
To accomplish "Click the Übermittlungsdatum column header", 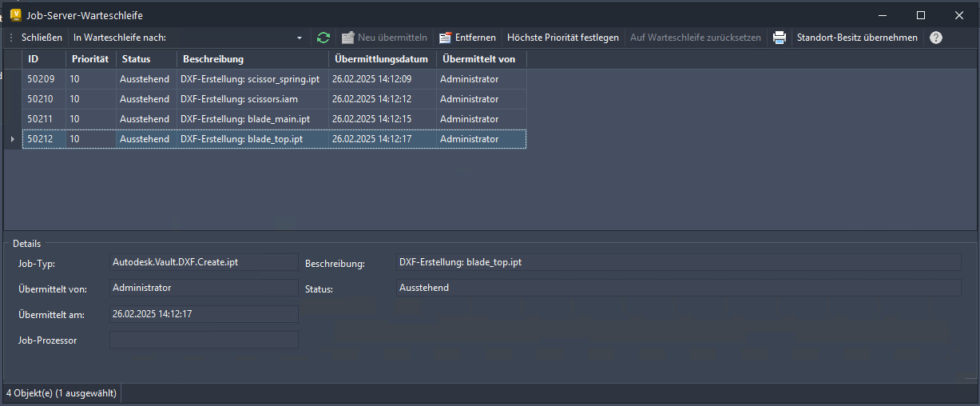I will click(x=382, y=59).
